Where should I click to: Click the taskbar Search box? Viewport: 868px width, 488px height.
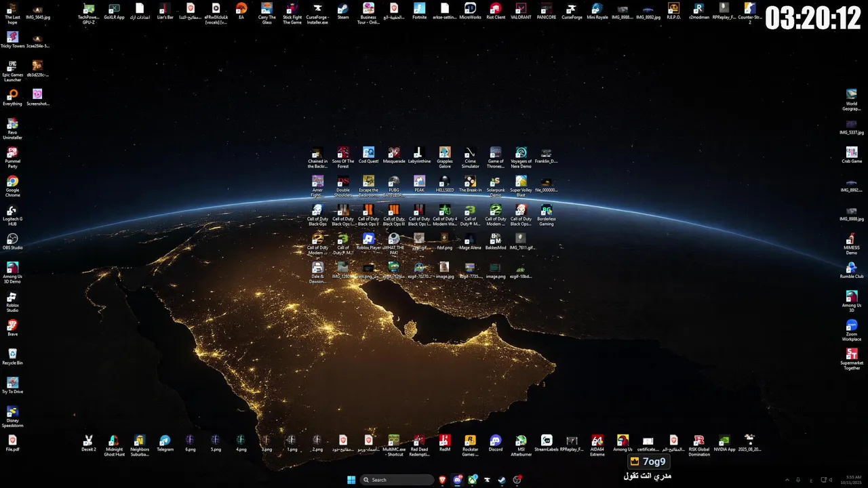(x=397, y=480)
